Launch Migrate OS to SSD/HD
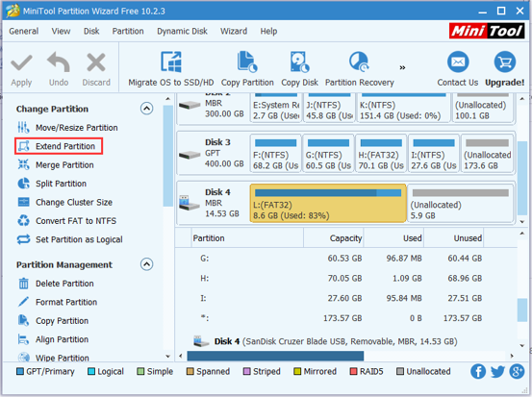This screenshot has height=397, width=532. point(171,68)
